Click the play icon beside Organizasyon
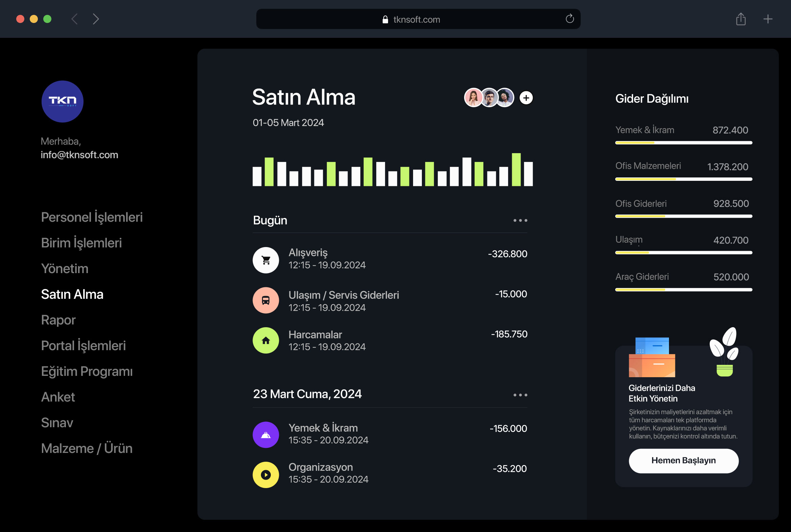791x532 pixels. click(x=266, y=474)
